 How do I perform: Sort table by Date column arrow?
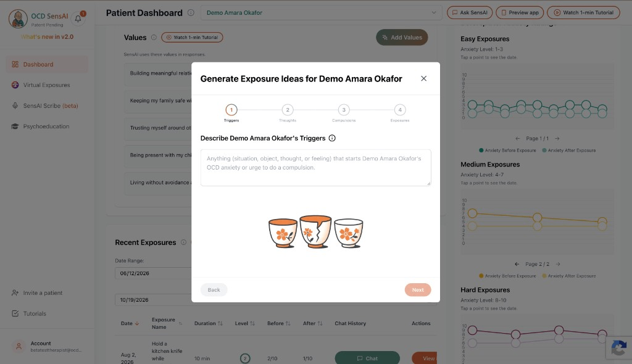137,323
